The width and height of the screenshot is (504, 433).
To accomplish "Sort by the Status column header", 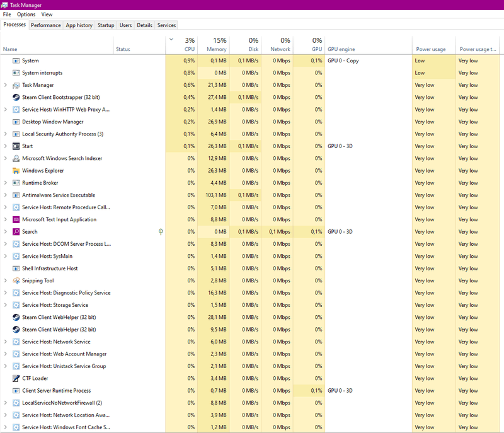I will tap(139, 45).
